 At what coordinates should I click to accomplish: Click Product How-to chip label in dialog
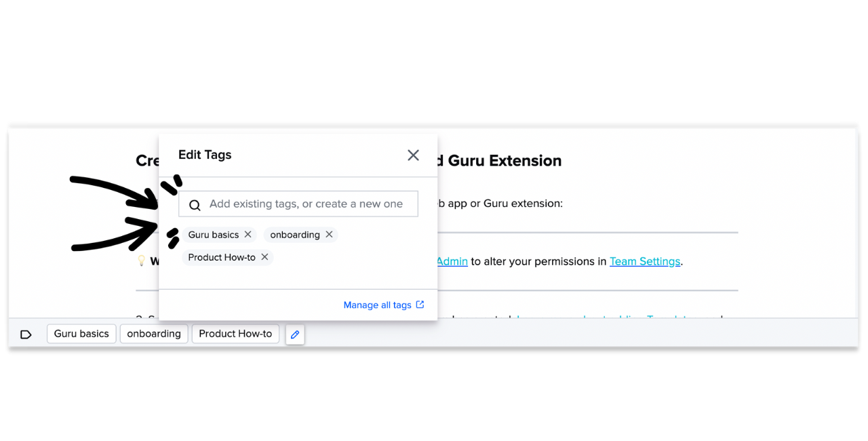[222, 257]
